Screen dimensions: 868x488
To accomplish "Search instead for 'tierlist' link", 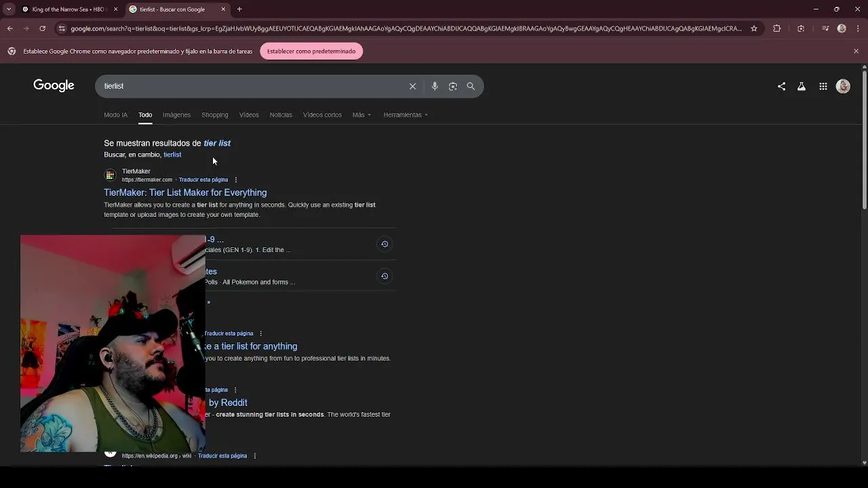I will (172, 155).
